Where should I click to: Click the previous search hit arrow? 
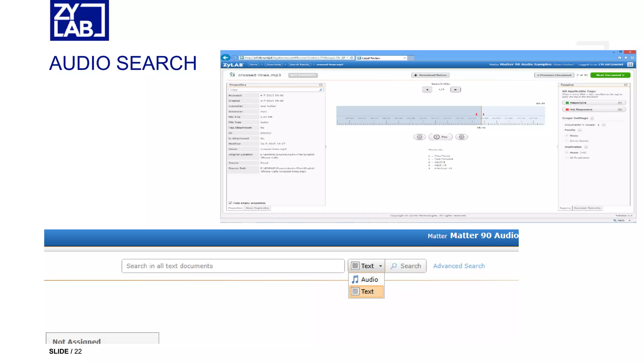pyautogui.click(x=427, y=90)
